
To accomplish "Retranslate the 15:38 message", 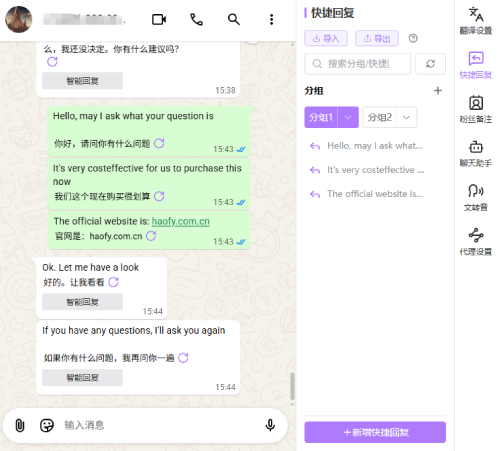I will [x=52, y=62].
